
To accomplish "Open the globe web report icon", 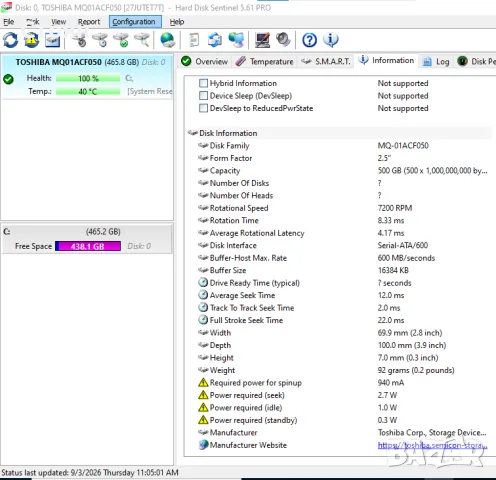I will click(167, 40).
